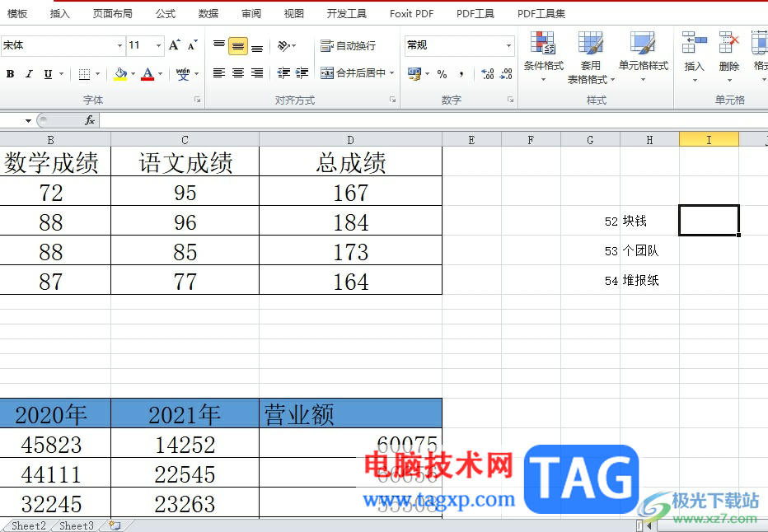The image size is (768, 532).
Task: Open 套用表格格式 table formats
Action: (591, 58)
